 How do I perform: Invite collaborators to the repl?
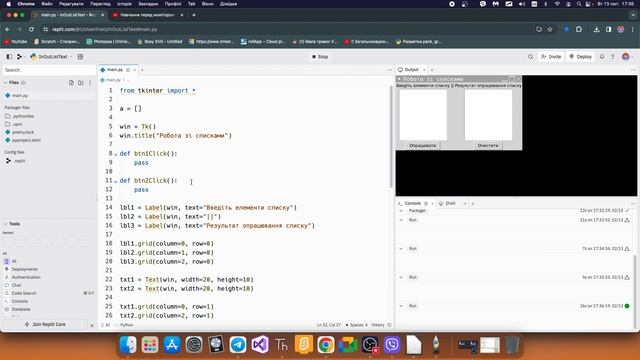click(x=551, y=57)
